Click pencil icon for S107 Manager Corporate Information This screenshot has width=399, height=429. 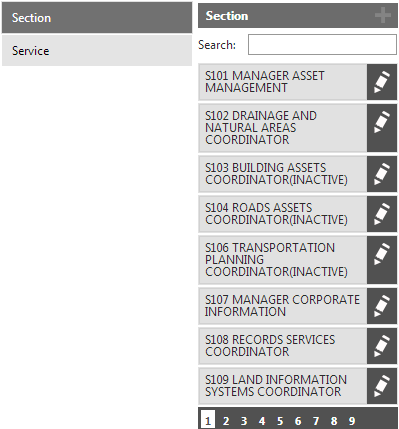382,306
